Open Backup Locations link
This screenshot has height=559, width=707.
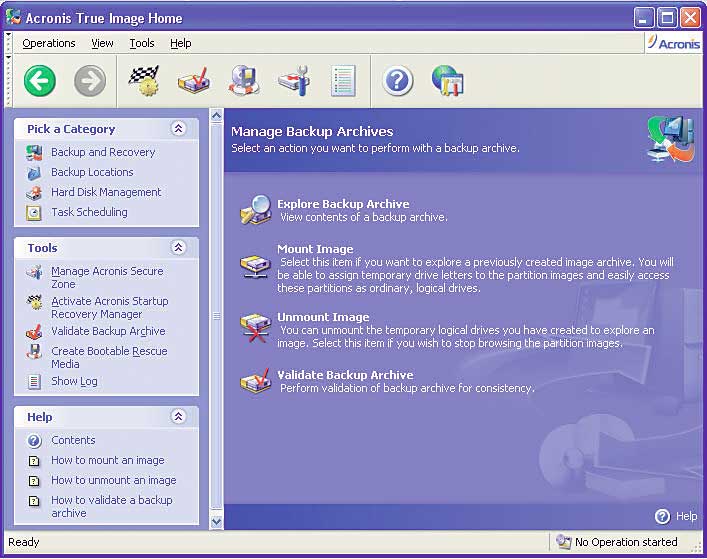point(92,172)
